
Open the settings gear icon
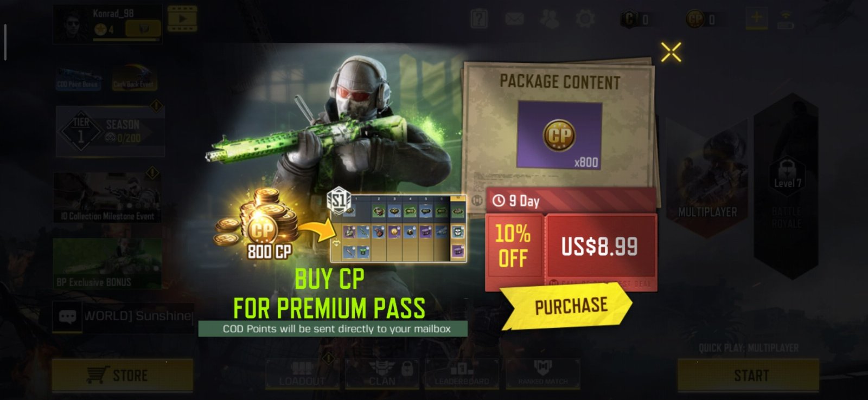click(x=585, y=19)
